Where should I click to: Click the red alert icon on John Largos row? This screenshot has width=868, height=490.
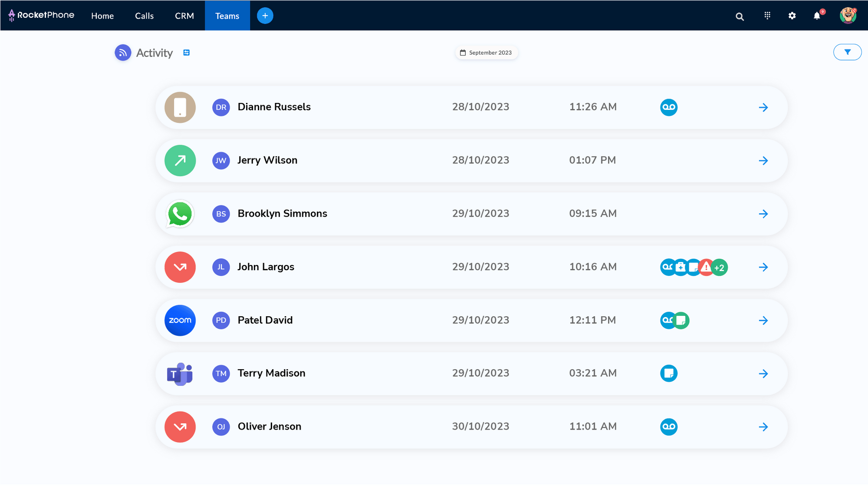[705, 268]
